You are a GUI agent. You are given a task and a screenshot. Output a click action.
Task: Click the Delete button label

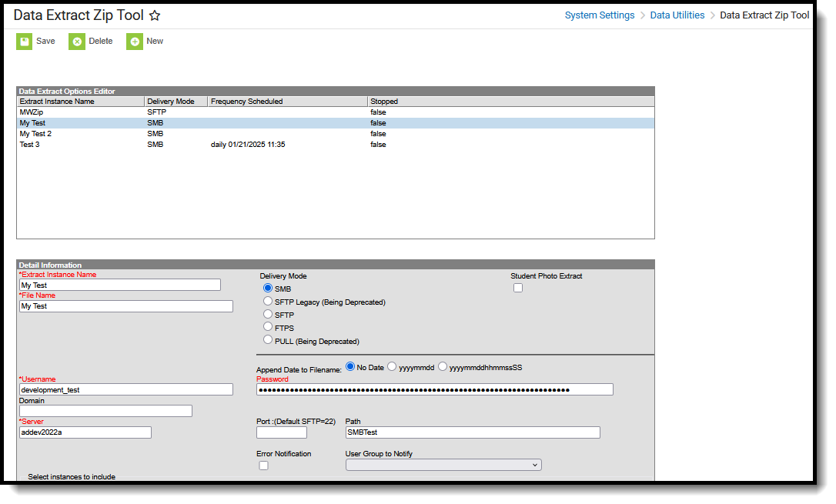[100, 41]
